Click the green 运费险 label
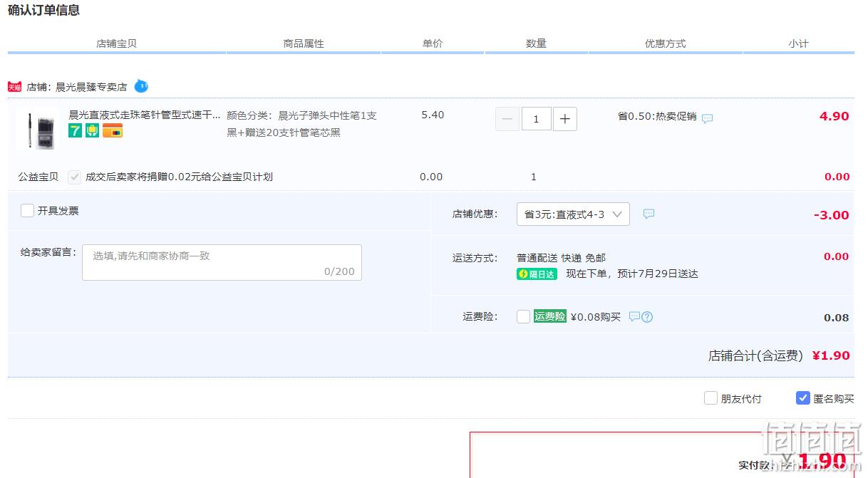Screen dimensions: 868x478 point(549,316)
